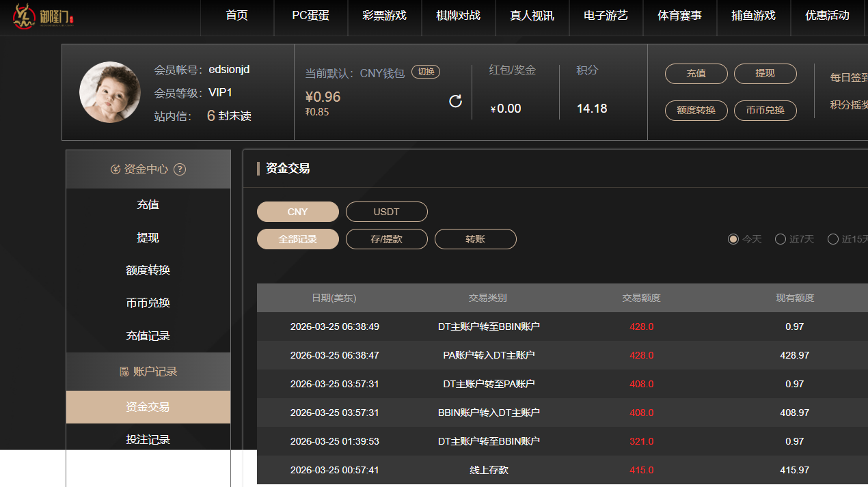Click the 提现 withdraw button in the account panel

765,74
